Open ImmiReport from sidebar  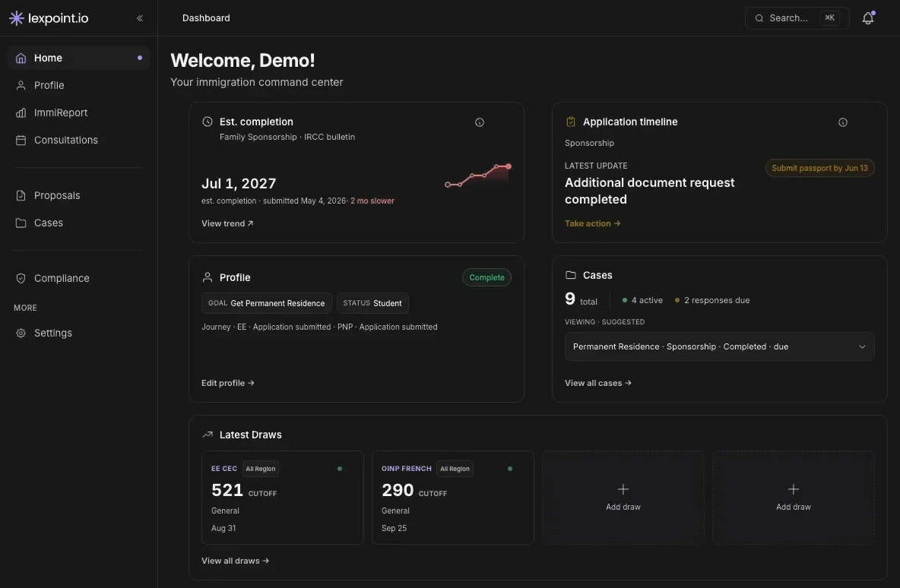click(x=78, y=113)
